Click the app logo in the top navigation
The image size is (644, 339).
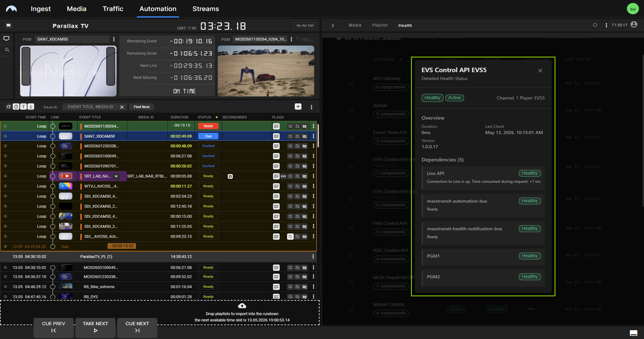click(x=11, y=9)
